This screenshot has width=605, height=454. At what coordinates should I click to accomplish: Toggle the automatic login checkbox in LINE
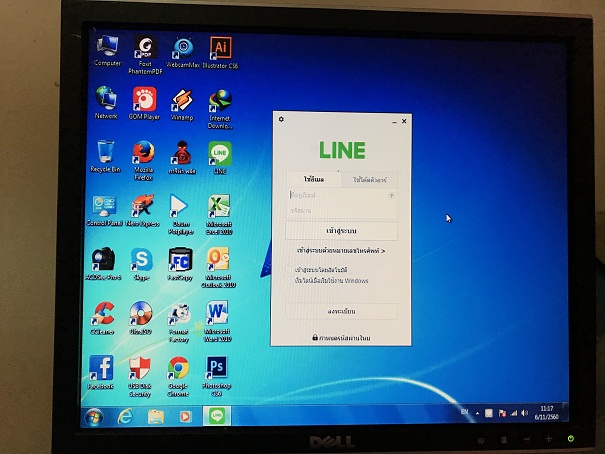point(288,269)
